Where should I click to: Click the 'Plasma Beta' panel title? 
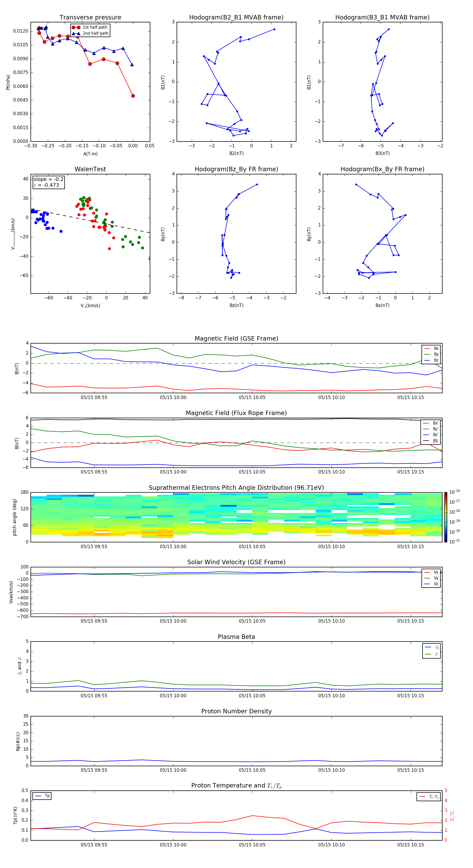coord(236,637)
